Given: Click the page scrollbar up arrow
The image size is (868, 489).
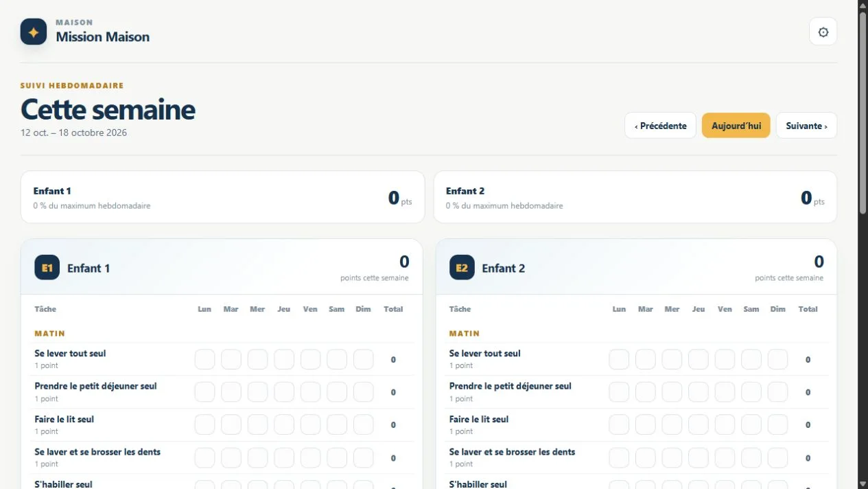Looking at the screenshot, I should 863,5.
